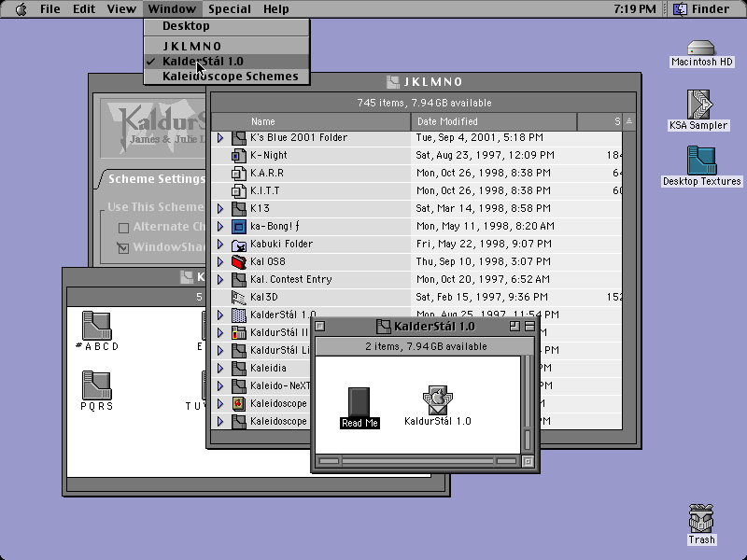The height and width of the screenshot is (560, 747).
Task: Click the folder proxy icon in JKLMNO title bar
Action: click(393, 82)
